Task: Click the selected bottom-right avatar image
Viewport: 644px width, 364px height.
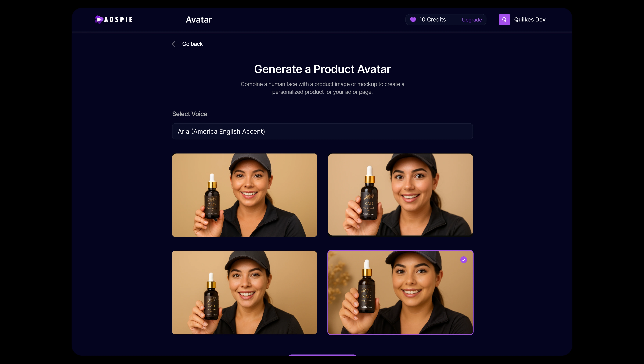Action: pyautogui.click(x=400, y=292)
